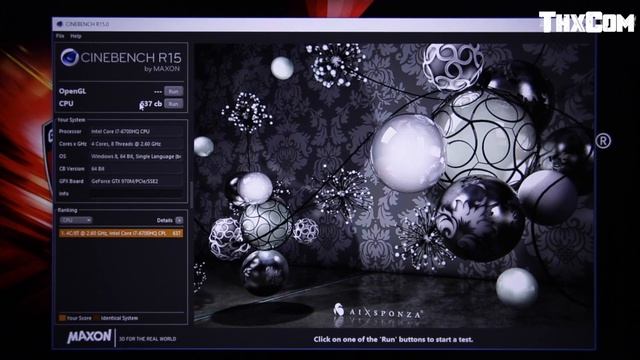
Task: Click the GFX Board GeForce GTX 970M value
Action: coord(136,181)
